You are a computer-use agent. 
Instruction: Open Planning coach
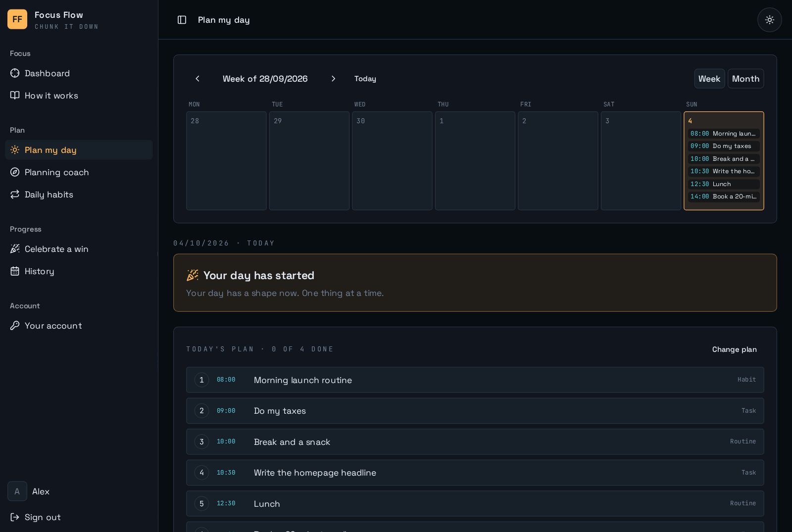pos(79,172)
